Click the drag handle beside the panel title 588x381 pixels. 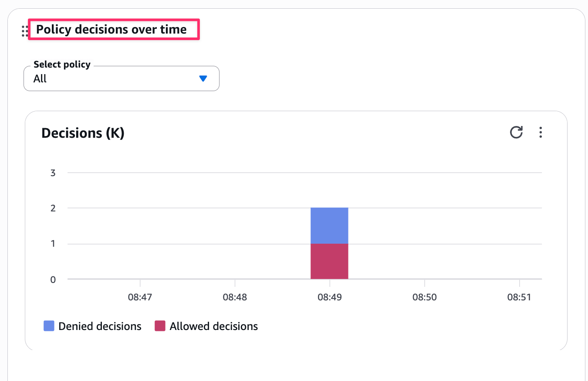tap(25, 31)
